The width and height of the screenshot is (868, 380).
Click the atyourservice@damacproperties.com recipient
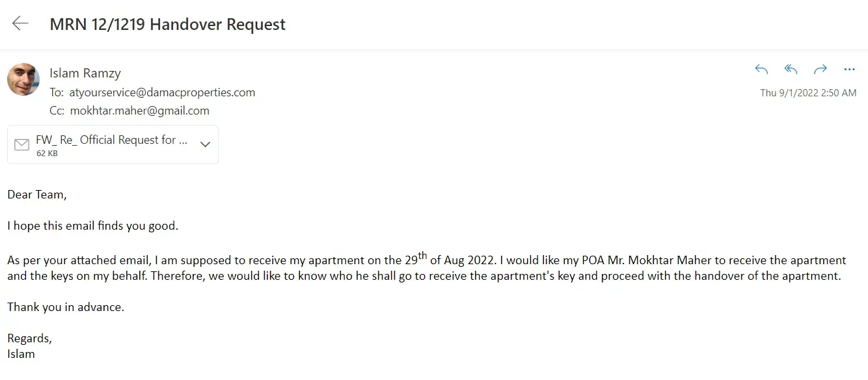[x=162, y=92]
